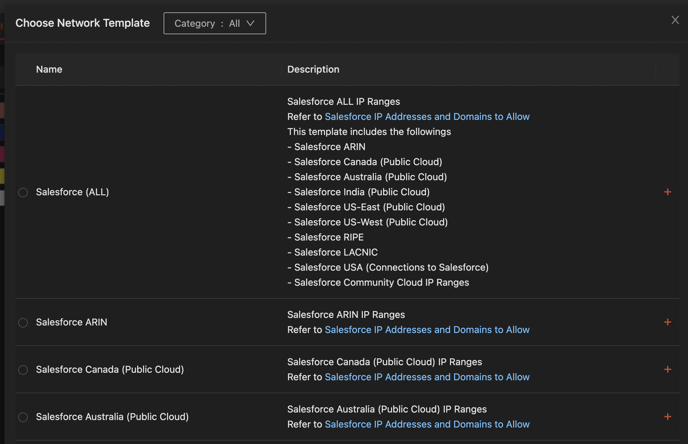Visit the allow-list link in Salesforce Australia row
The height and width of the screenshot is (444, 688).
point(427,424)
